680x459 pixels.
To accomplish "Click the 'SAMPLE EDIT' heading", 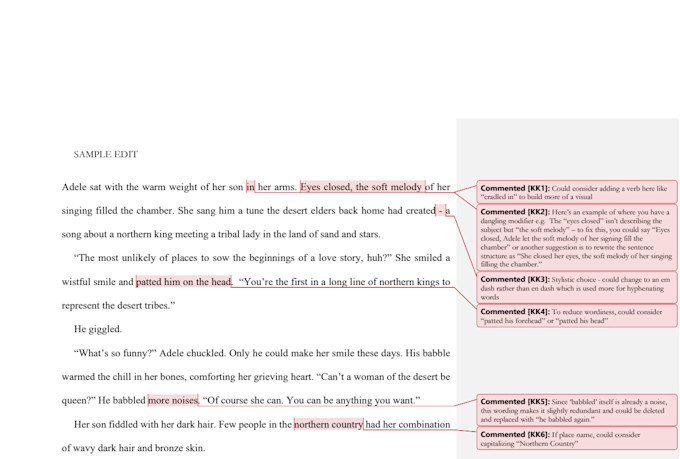I will click(106, 154).
